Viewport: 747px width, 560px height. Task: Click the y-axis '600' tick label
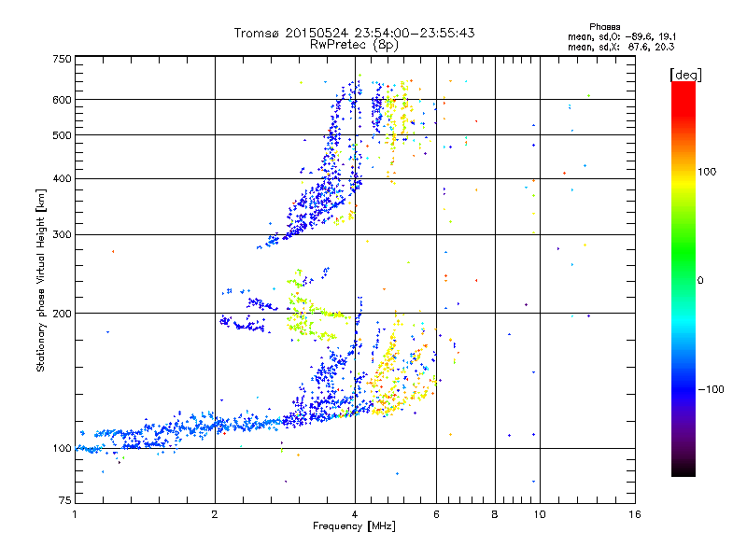(x=62, y=100)
